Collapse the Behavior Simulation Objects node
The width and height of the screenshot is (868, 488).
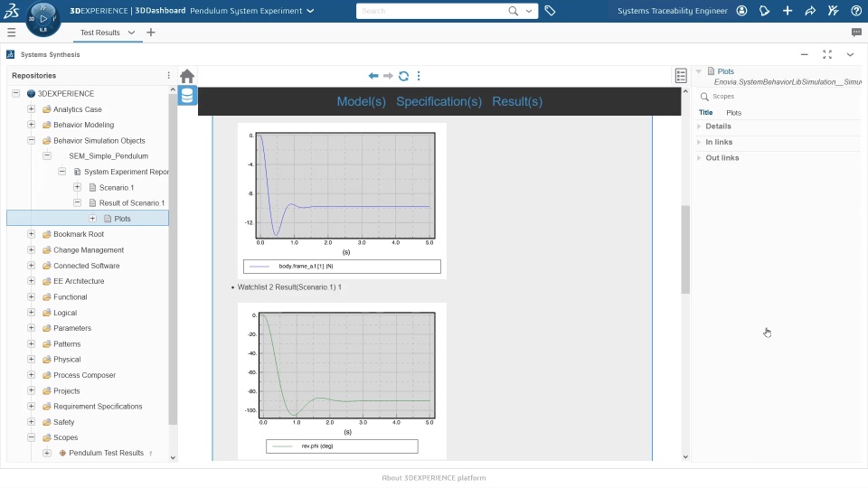tap(31, 141)
